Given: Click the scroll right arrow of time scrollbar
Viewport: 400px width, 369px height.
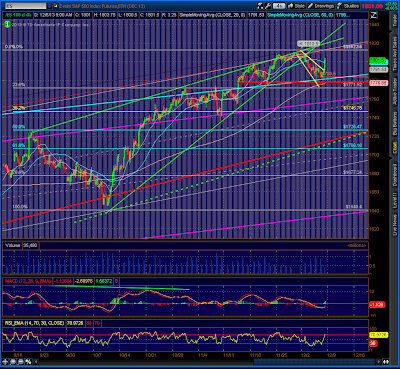Looking at the screenshot, I should click(379, 362).
